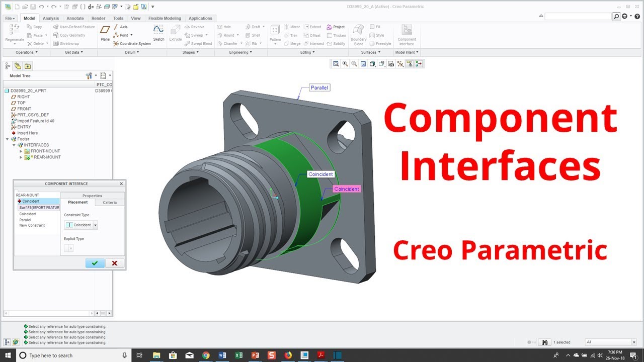Expand the Shapes group menu
This screenshot has height=362, width=644.
(190, 52)
